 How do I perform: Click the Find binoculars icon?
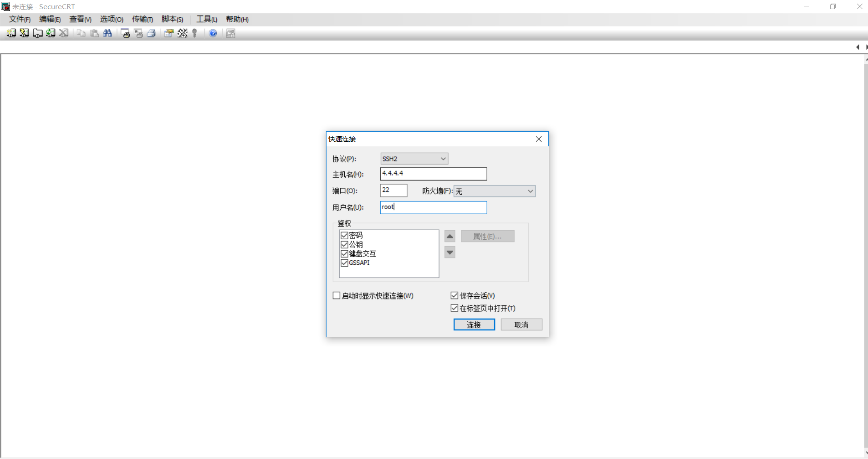tap(107, 33)
